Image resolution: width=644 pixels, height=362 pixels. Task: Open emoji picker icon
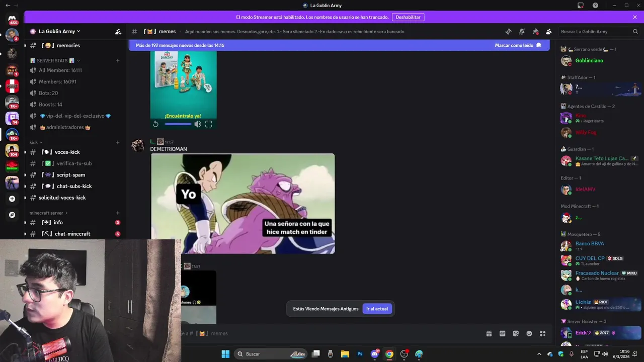529,333
